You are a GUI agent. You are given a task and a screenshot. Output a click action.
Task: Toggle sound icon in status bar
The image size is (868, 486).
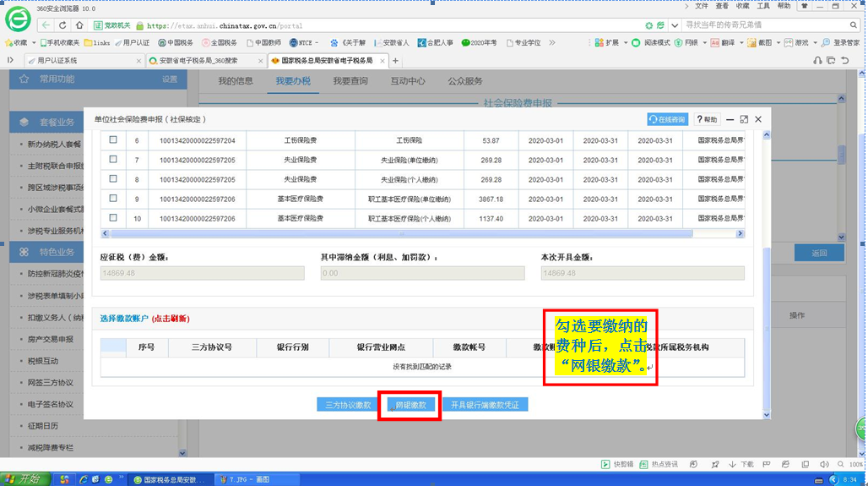pyautogui.click(x=824, y=464)
